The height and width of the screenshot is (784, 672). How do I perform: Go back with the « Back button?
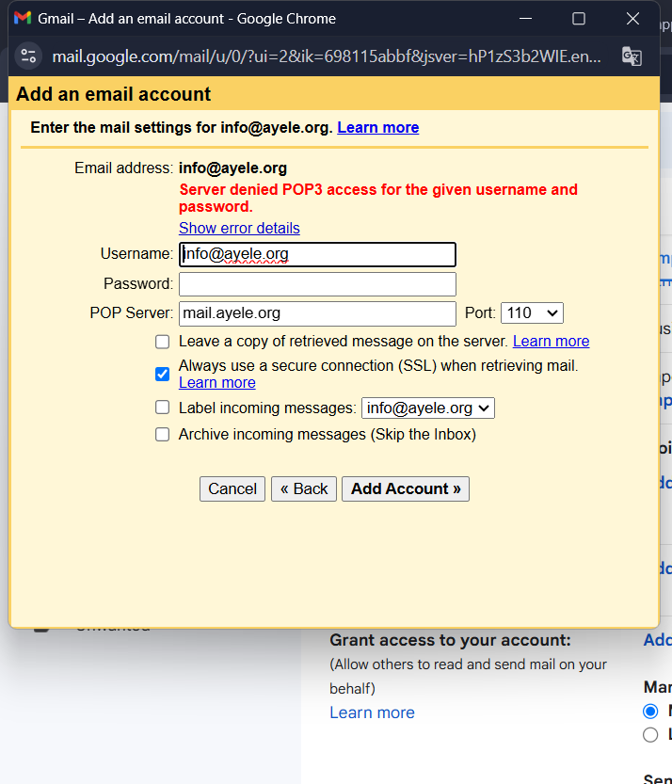pos(304,488)
